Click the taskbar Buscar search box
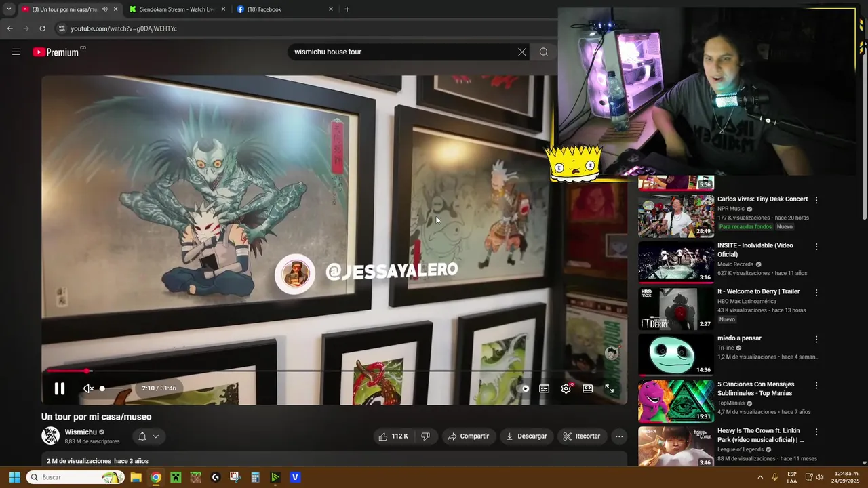This screenshot has height=488, width=868. click(76, 477)
